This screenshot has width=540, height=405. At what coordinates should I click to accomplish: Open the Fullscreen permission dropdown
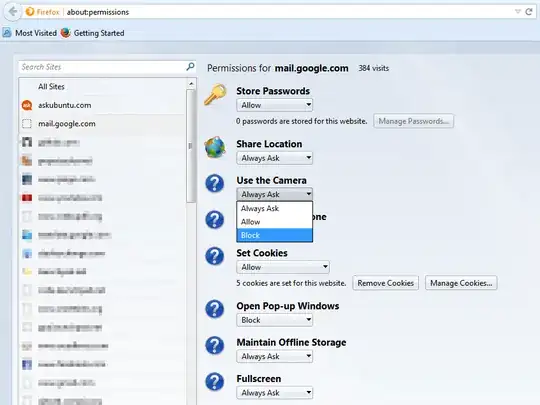(x=274, y=393)
